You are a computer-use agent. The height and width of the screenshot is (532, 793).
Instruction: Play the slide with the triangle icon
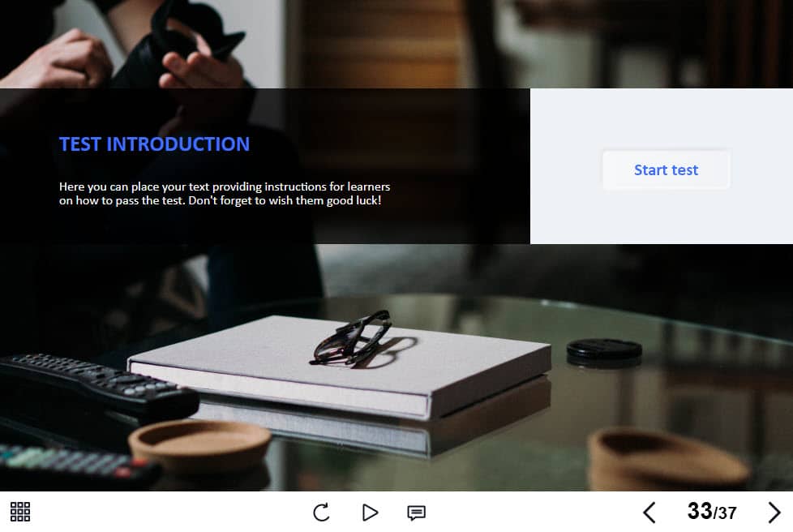click(371, 513)
